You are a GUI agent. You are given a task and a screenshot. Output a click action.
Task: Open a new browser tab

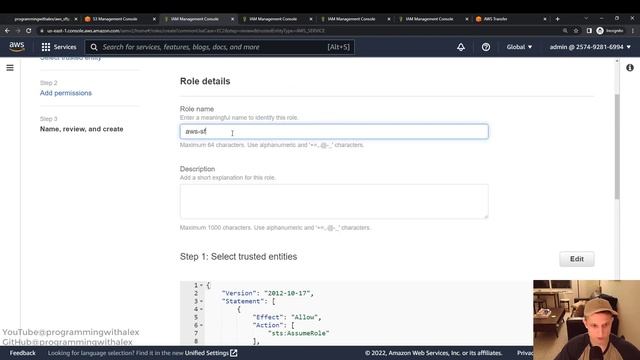pos(558,19)
